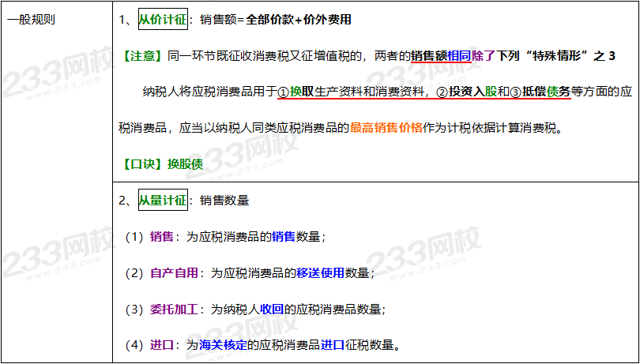640x364 pixels.
Task: Click the purple '销售' in item (1)
Action: (162, 237)
